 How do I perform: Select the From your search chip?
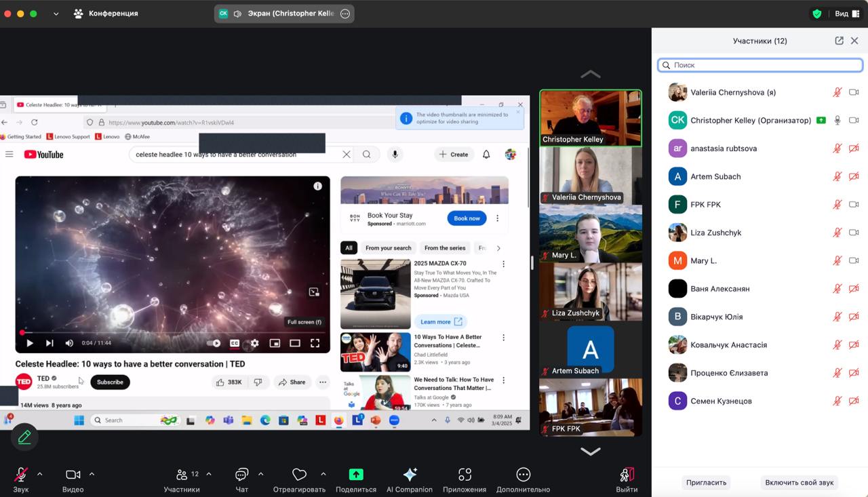(x=388, y=248)
